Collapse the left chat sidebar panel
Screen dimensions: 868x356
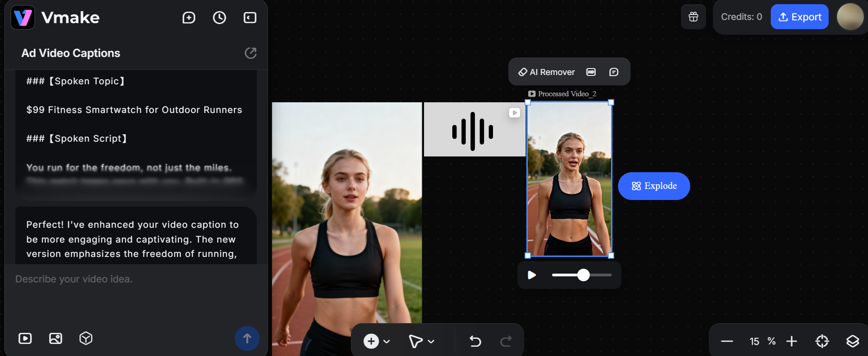250,18
